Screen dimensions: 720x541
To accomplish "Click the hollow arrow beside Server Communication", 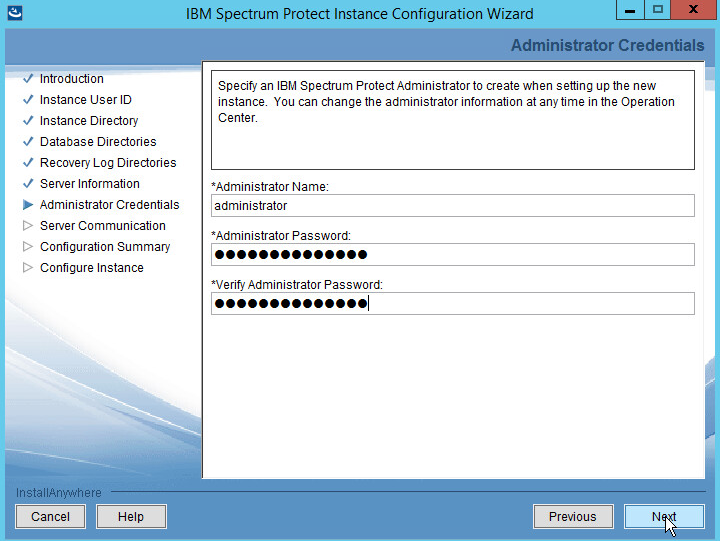I will pyautogui.click(x=28, y=226).
